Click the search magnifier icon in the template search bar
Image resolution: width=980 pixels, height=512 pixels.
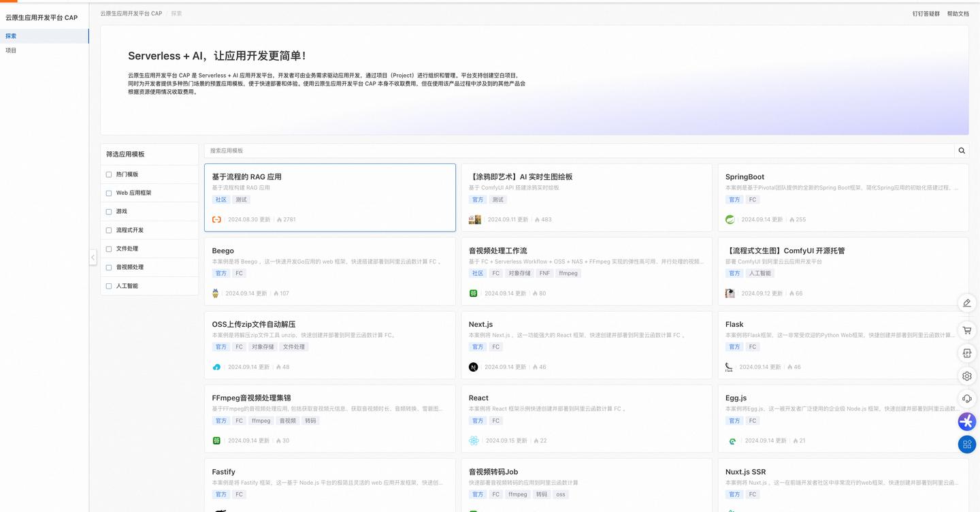click(961, 150)
